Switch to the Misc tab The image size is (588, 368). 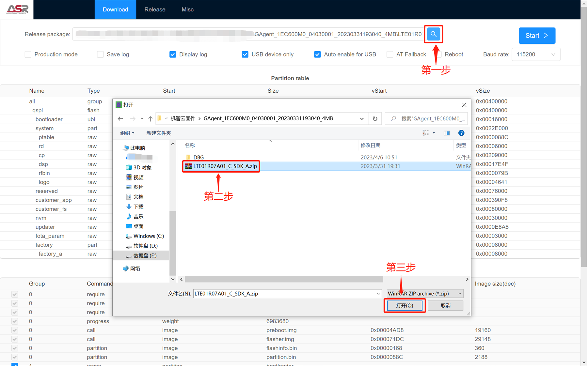187,9
